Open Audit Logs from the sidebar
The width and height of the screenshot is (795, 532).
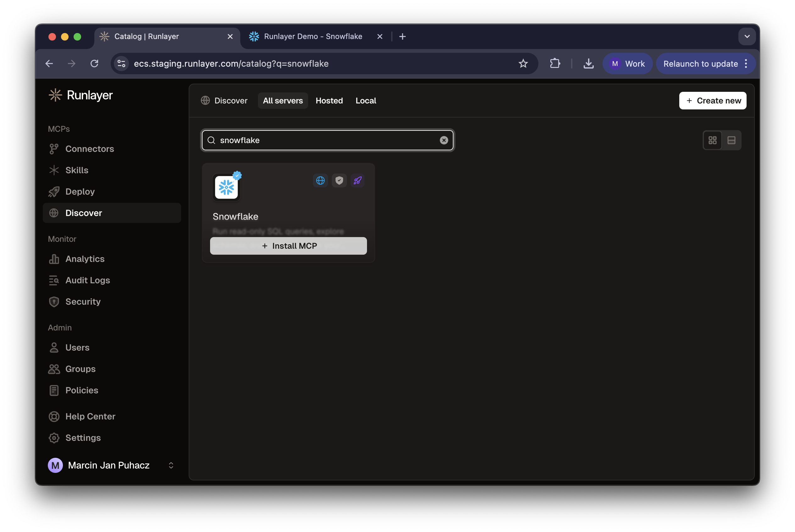87,280
